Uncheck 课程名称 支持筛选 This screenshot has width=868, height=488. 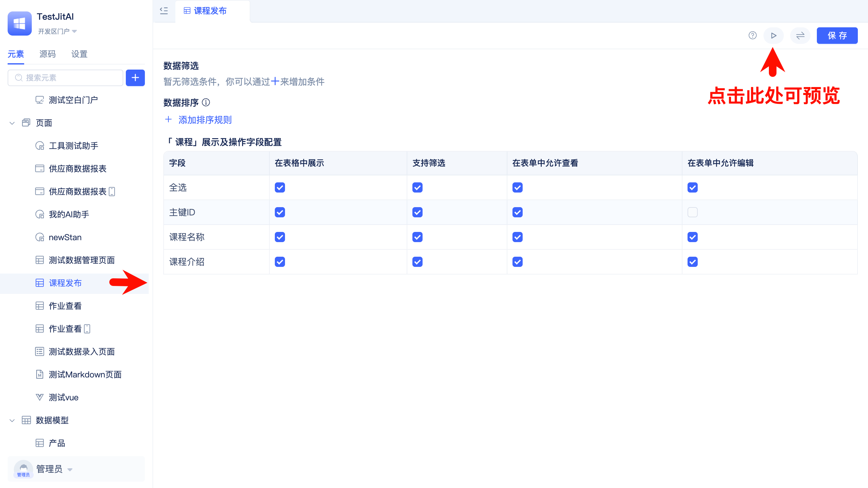coord(417,237)
